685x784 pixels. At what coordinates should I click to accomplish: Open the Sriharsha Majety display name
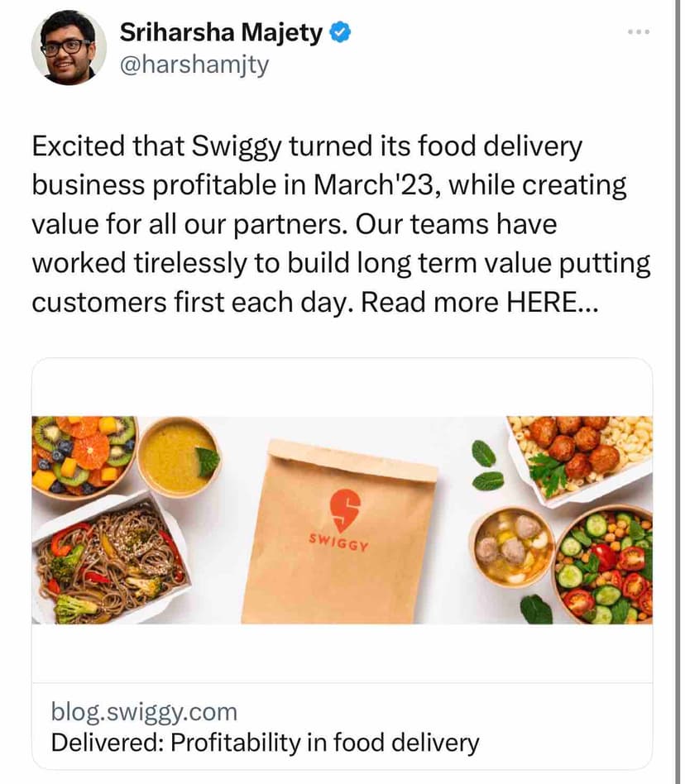tap(221, 32)
